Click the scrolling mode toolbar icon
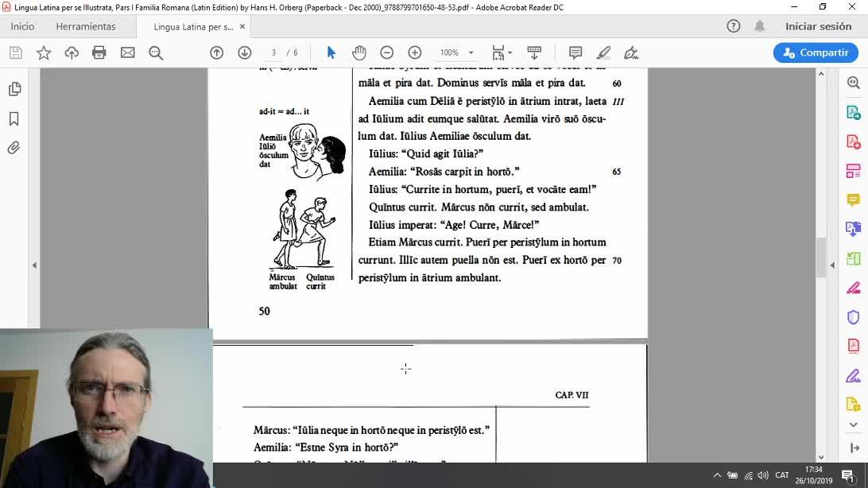868x488 pixels. [534, 52]
